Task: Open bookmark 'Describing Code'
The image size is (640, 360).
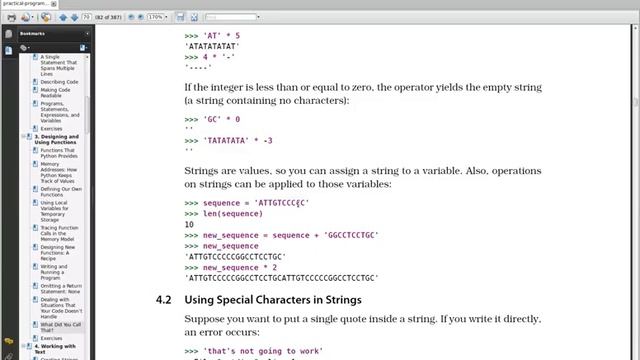Action: coord(59,82)
